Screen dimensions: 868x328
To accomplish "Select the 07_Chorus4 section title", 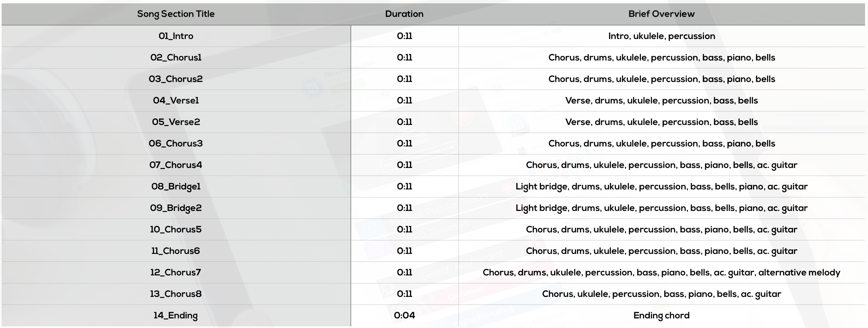I will tap(176, 165).
